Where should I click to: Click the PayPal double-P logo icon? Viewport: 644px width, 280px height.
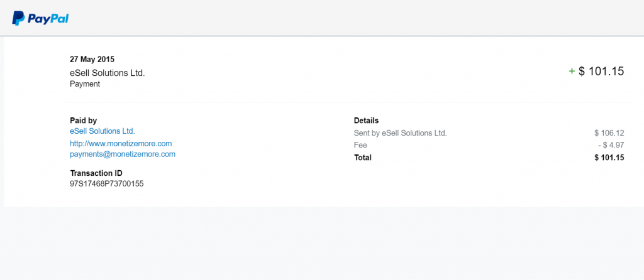(x=18, y=18)
